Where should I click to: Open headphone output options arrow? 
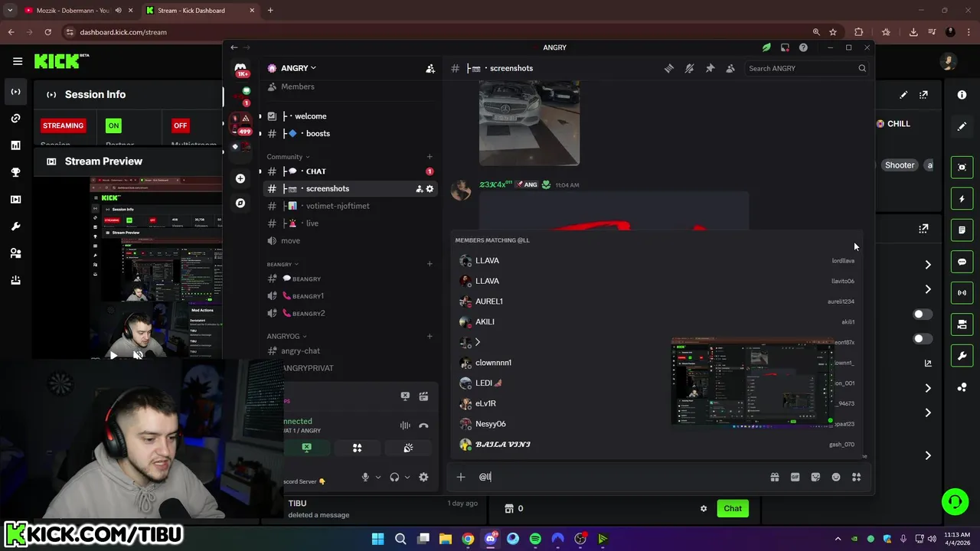coord(407,477)
